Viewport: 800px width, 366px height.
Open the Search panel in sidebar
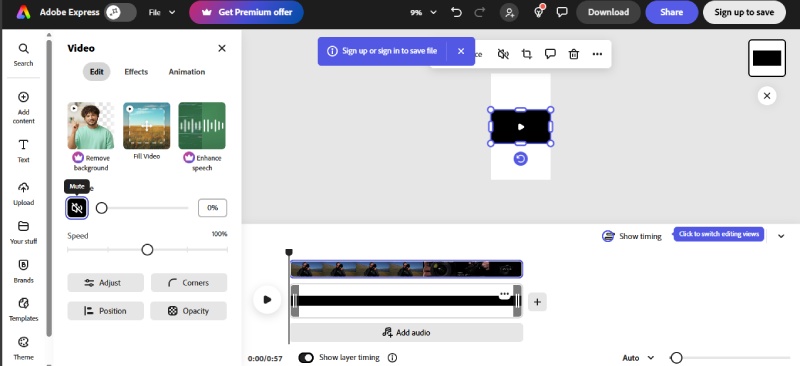pyautogui.click(x=23, y=55)
